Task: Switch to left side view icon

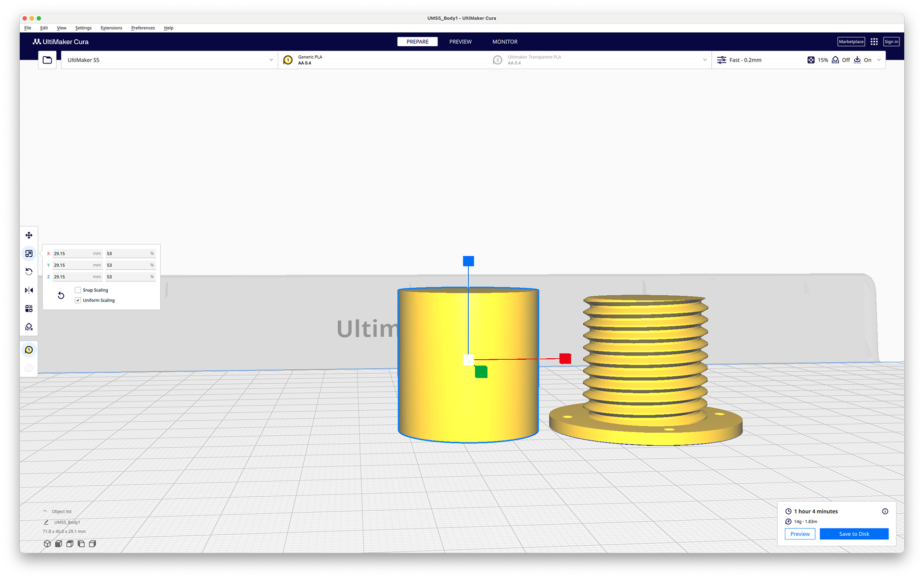Action: point(81,543)
